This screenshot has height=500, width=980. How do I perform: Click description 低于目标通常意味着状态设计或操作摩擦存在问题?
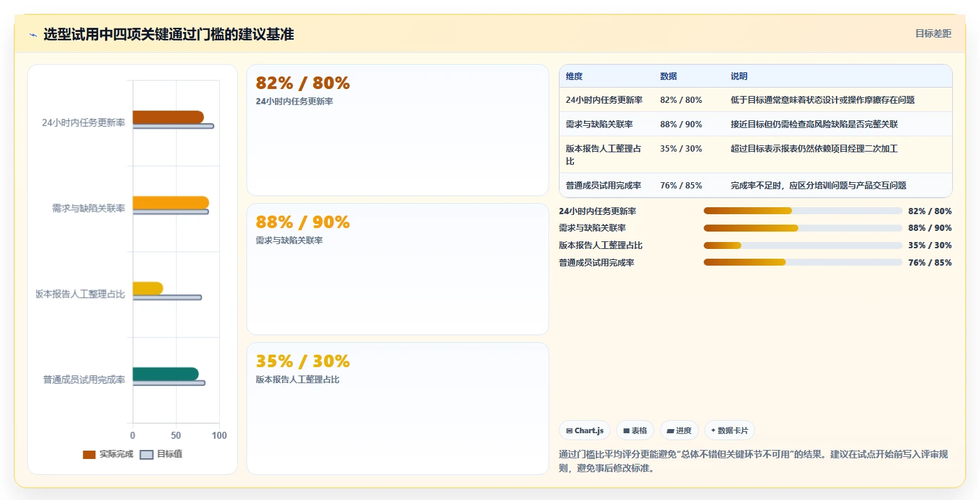click(x=823, y=100)
